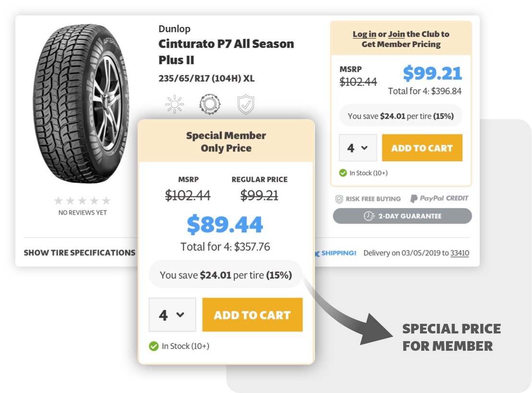Expand Show Tire Specifications section
The image size is (532, 393).
(x=80, y=253)
